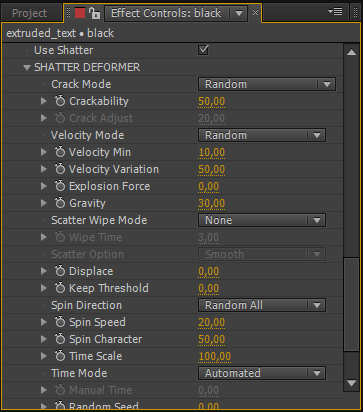Click the Scatter Wipe Mode label
363x412 pixels.
click(99, 220)
